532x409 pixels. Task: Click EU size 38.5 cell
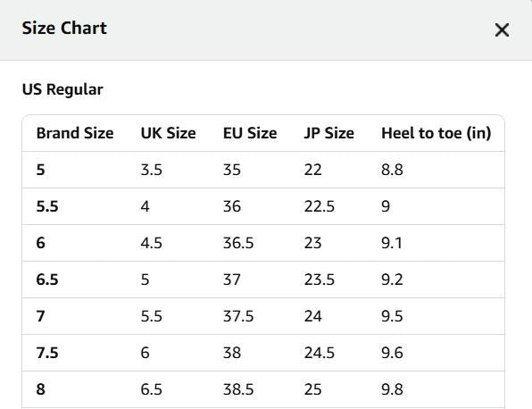pos(238,389)
